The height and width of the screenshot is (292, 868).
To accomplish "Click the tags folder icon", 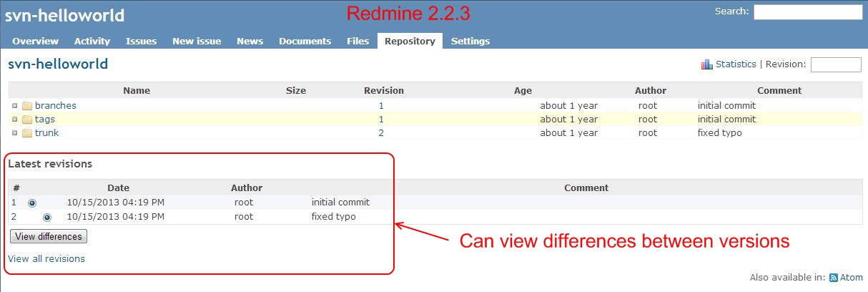I will coord(27,120).
